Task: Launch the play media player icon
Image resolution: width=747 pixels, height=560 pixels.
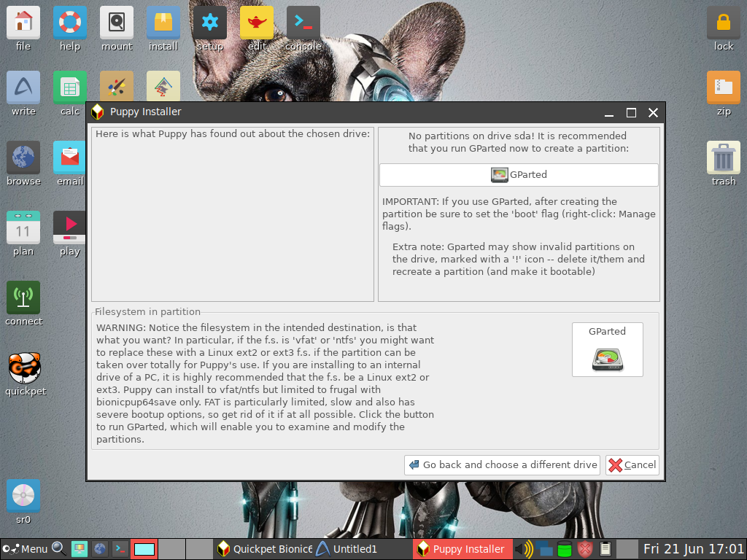Action: 69,227
